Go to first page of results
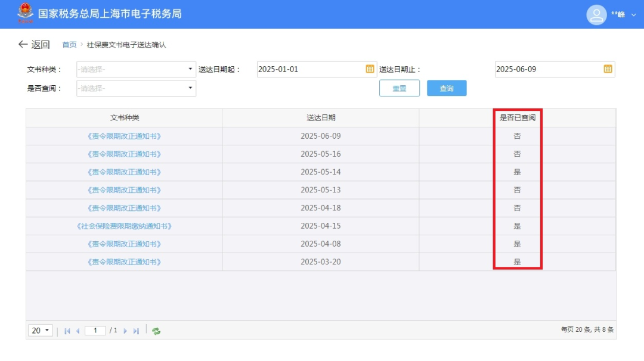Screen dimensions: 644x361 [67, 331]
